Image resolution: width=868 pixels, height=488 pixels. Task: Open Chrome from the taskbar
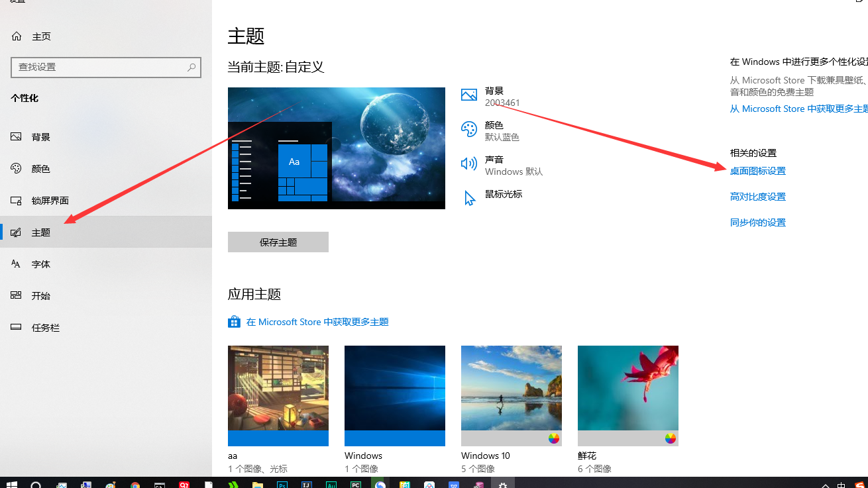(135, 485)
